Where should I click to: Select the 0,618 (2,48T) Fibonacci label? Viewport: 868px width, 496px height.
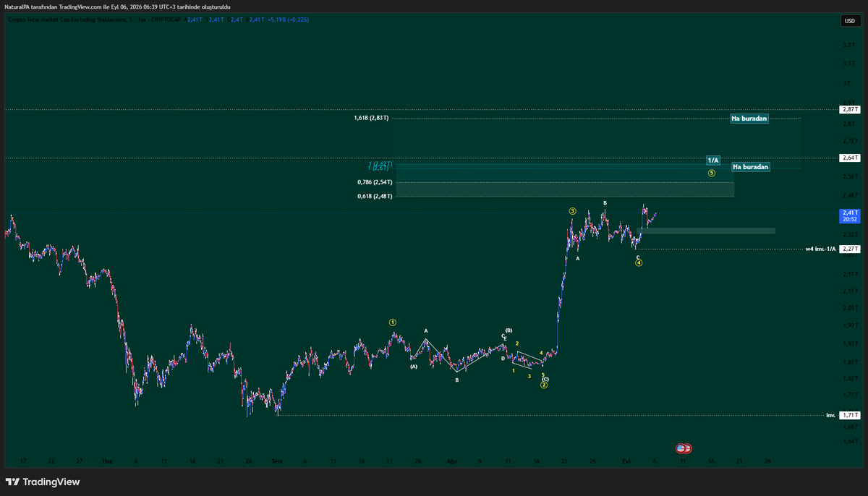(x=375, y=196)
